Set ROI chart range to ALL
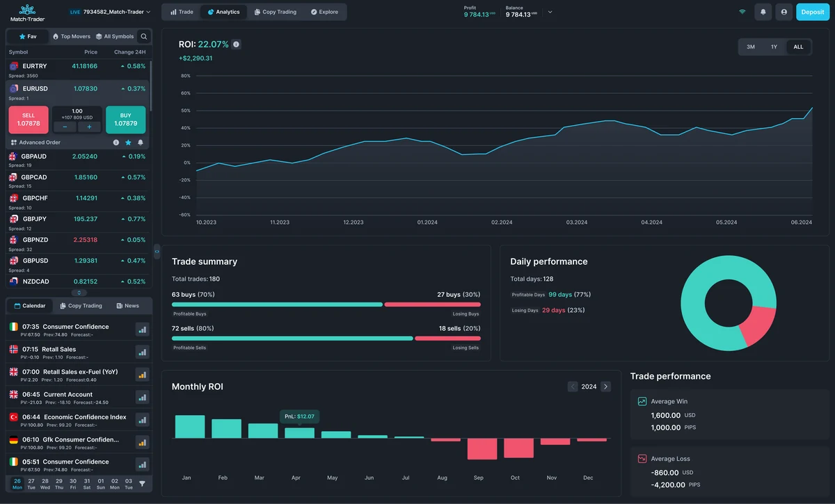This screenshot has height=504, width=835. (798, 47)
